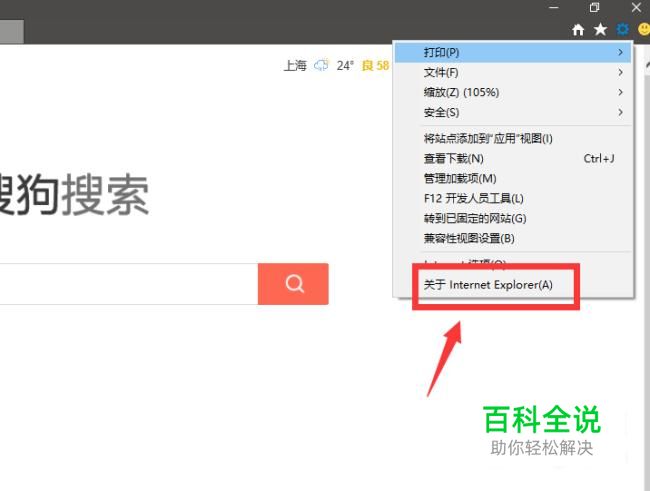Open the Favorites star icon

point(600,29)
